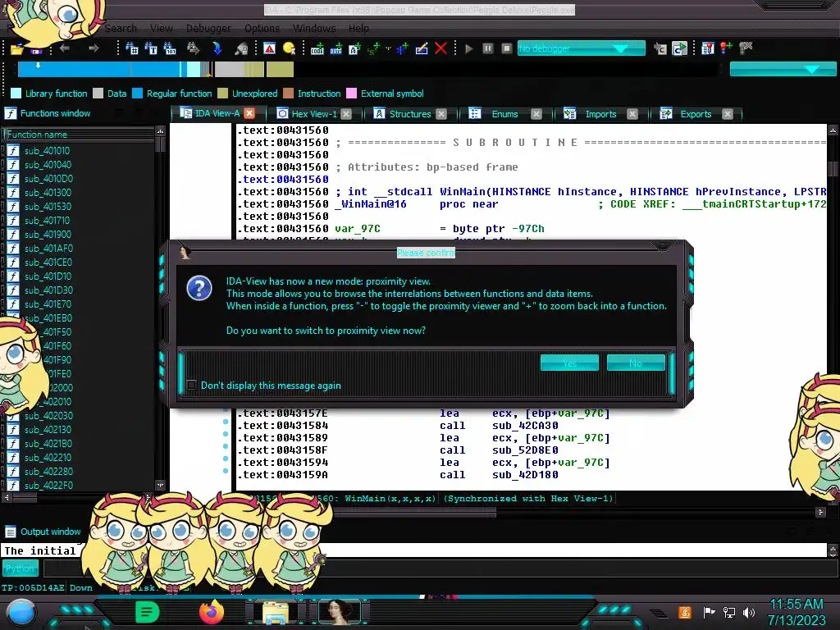Open the View menu
The width and height of the screenshot is (840, 630).
pos(162,29)
